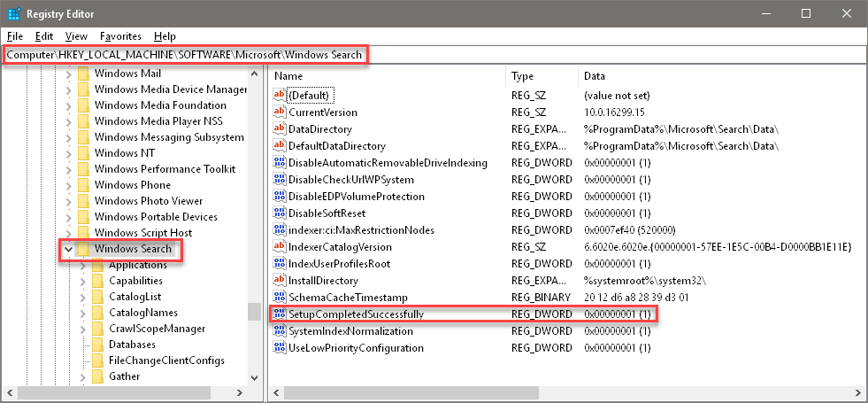The image size is (868, 403).
Task: Click the DisableCheckUrlWPSystem DWORD icon
Action: (x=280, y=180)
